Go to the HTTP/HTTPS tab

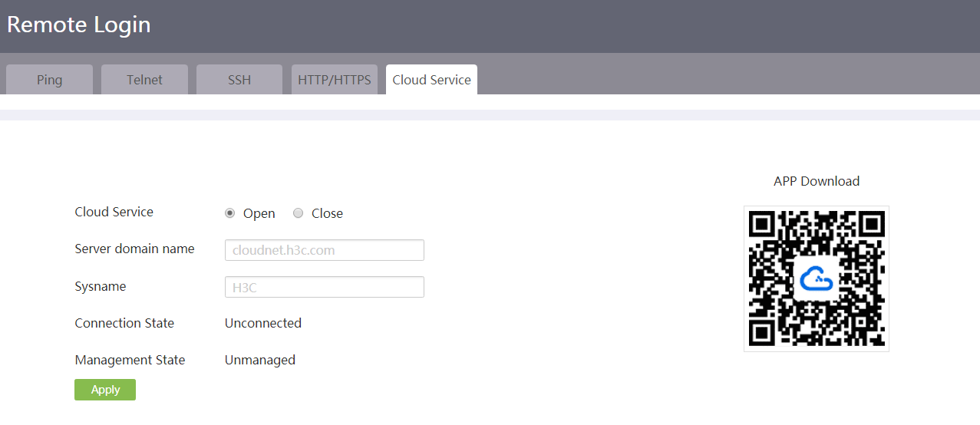[x=335, y=80]
